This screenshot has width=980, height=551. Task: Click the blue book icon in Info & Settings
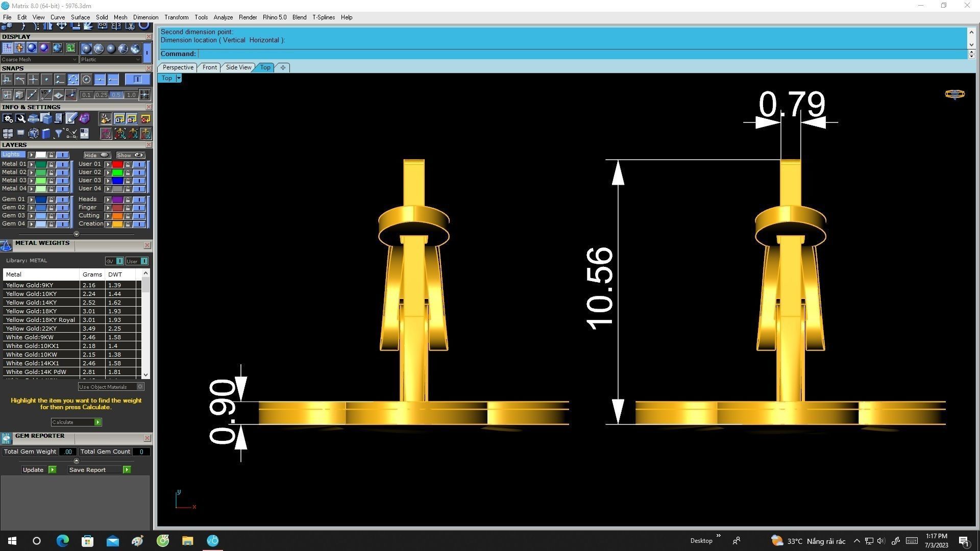point(45,134)
